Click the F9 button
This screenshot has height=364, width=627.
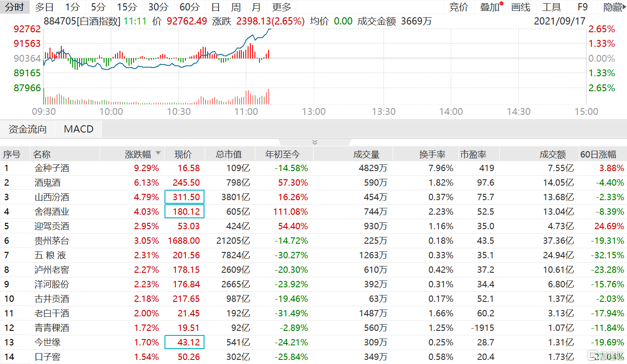(x=582, y=7)
